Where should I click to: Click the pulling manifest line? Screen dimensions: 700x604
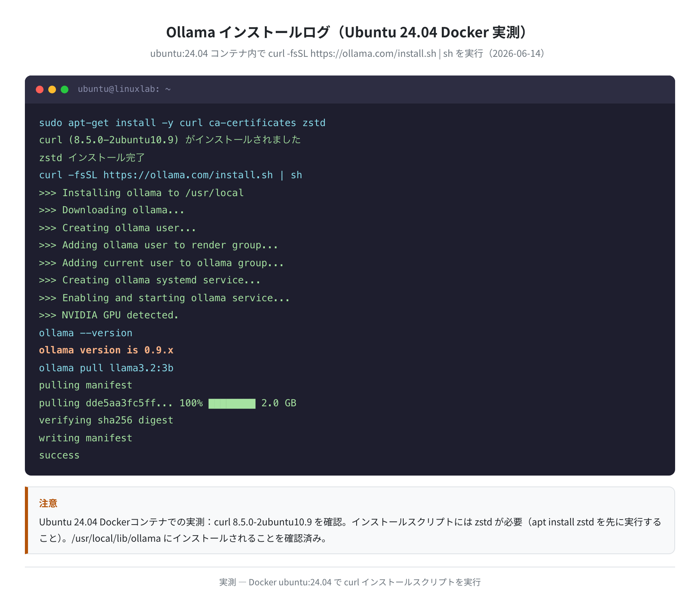click(86, 385)
